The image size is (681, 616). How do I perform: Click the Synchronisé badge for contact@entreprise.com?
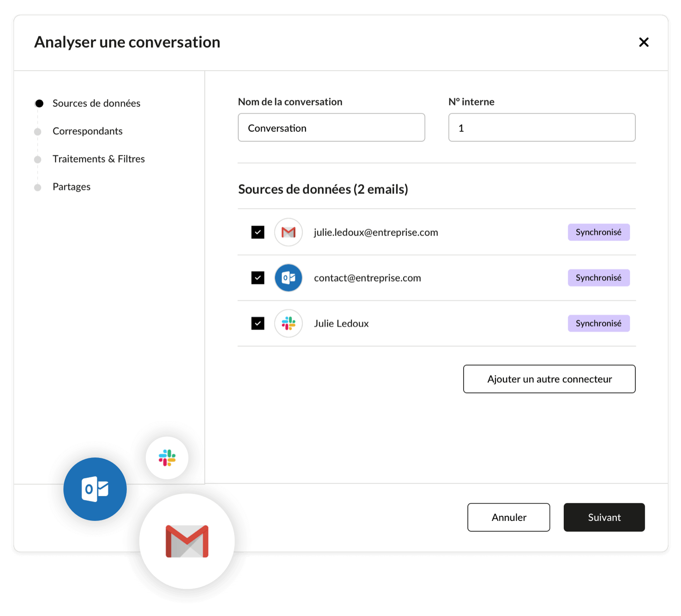(599, 278)
